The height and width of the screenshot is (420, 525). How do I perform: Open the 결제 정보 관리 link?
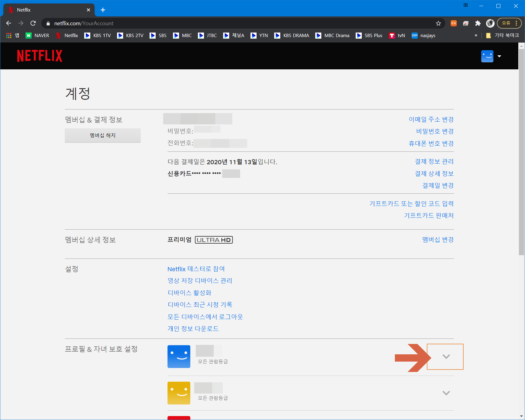pos(434,161)
